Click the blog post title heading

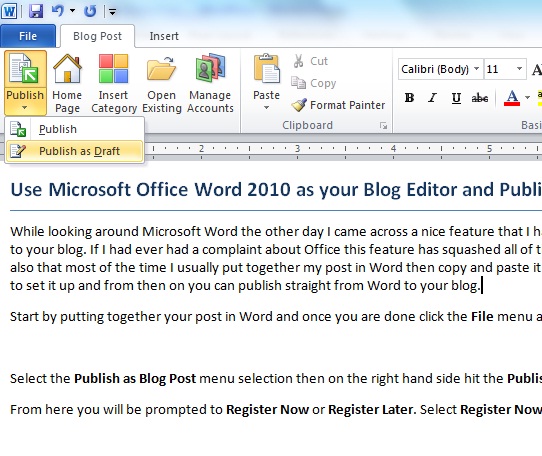coord(276,189)
